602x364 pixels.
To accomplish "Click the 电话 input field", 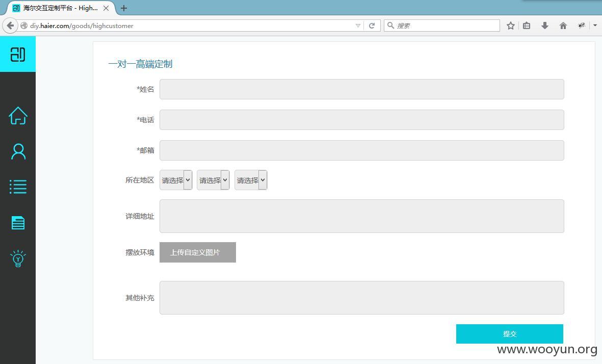I will [362, 120].
